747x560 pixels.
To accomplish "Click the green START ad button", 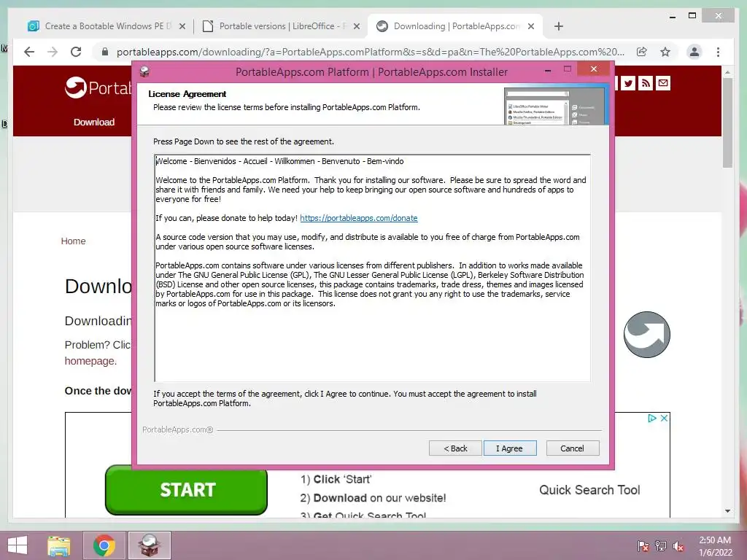I will pyautogui.click(x=186, y=490).
